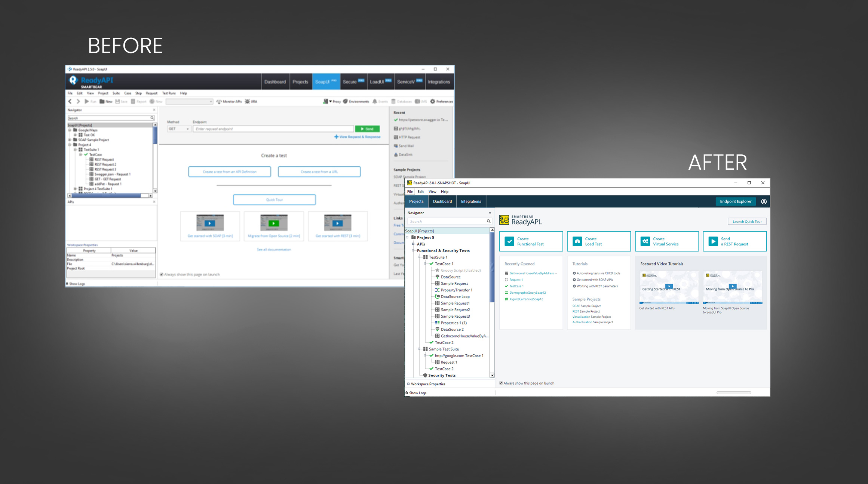Click Create a test from a URL button
This screenshot has width=868, height=484.
click(319, 172)
